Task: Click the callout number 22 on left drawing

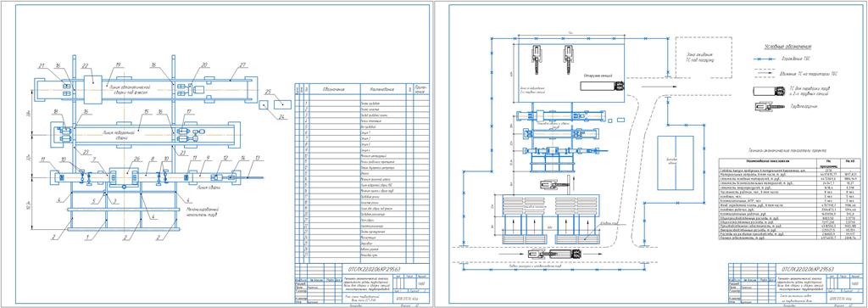Action: pyautogui.click(x=86, y=66)
